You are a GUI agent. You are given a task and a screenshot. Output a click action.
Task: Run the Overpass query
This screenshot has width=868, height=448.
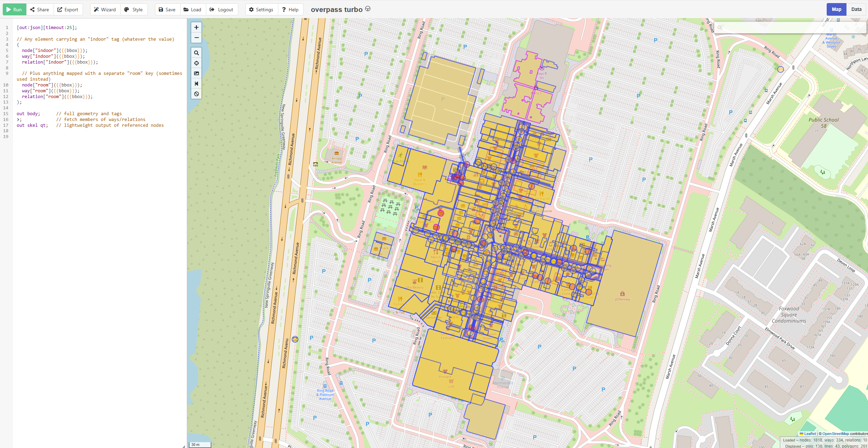(14, 10)
